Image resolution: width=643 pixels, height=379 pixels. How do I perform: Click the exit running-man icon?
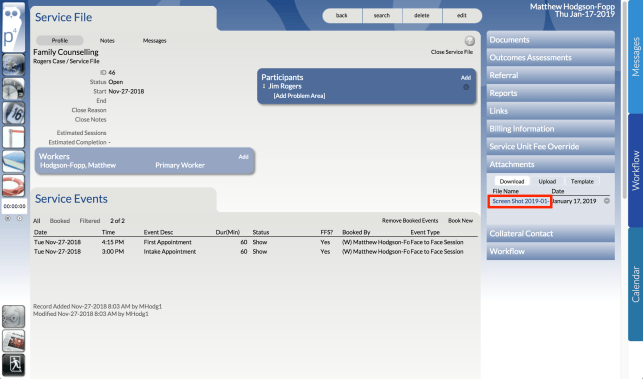coord(13,365)
